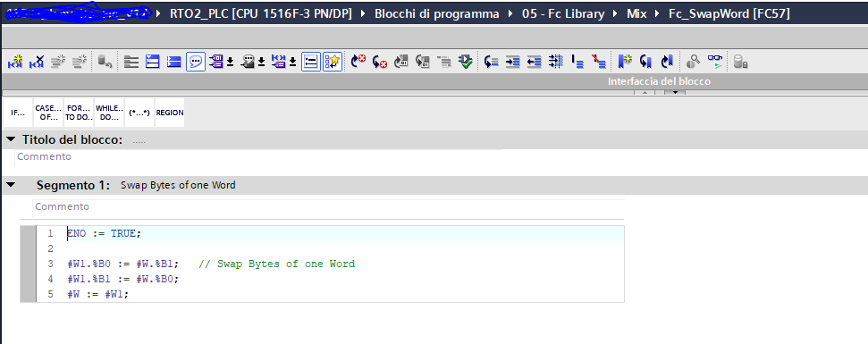Insert a REGION template
868x344 pixels.
coord(169,113)
